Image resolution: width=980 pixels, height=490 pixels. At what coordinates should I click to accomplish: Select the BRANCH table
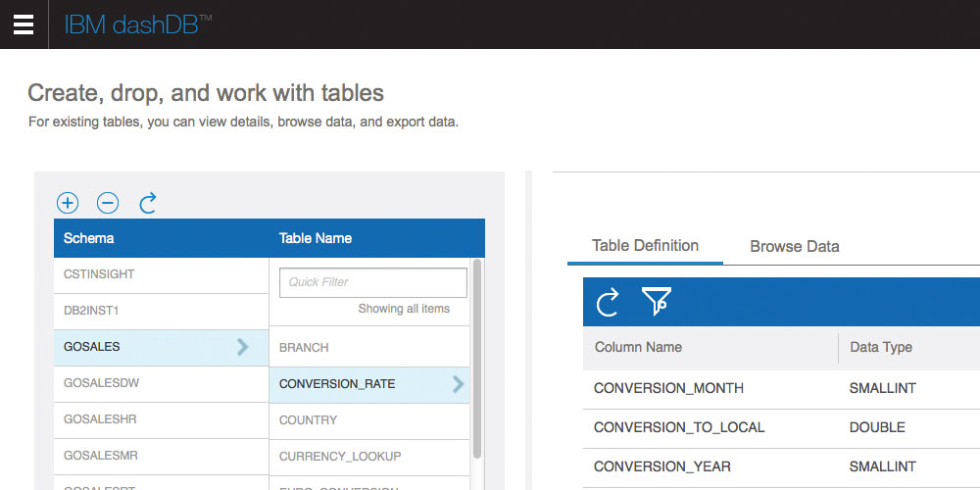369,347
